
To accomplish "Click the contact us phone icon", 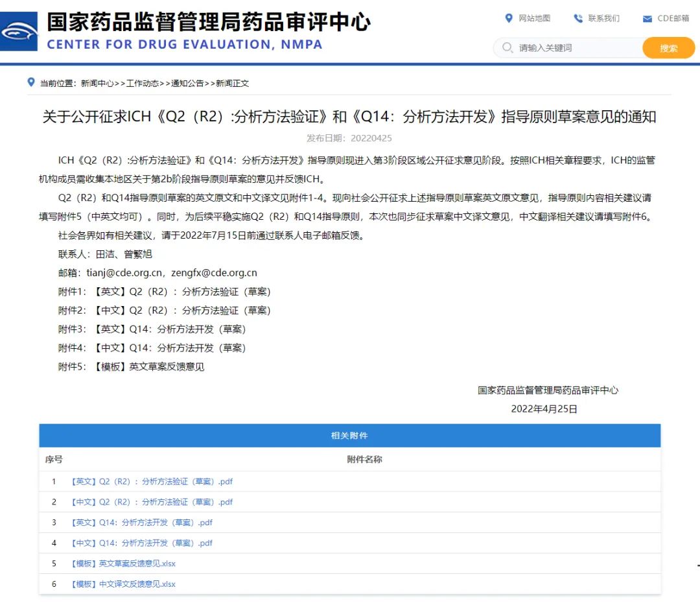I will pyautogui.click(x=578, y=18).
